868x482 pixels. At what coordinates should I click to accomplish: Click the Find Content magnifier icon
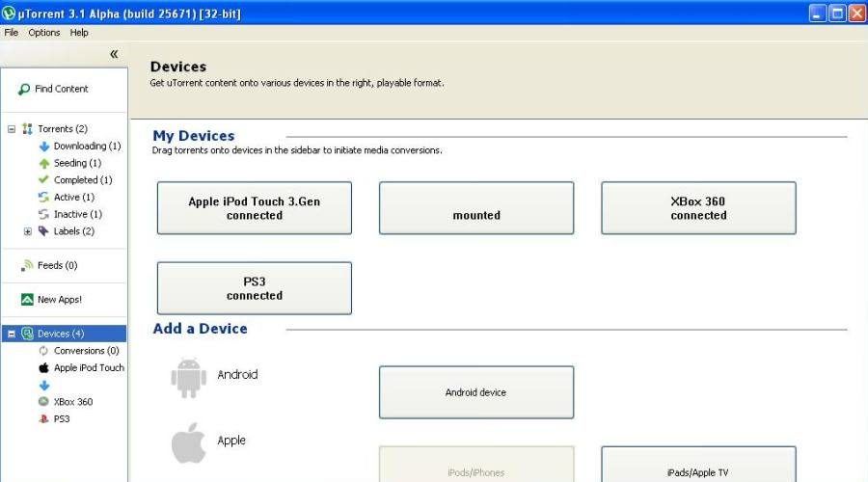point(24,90)
